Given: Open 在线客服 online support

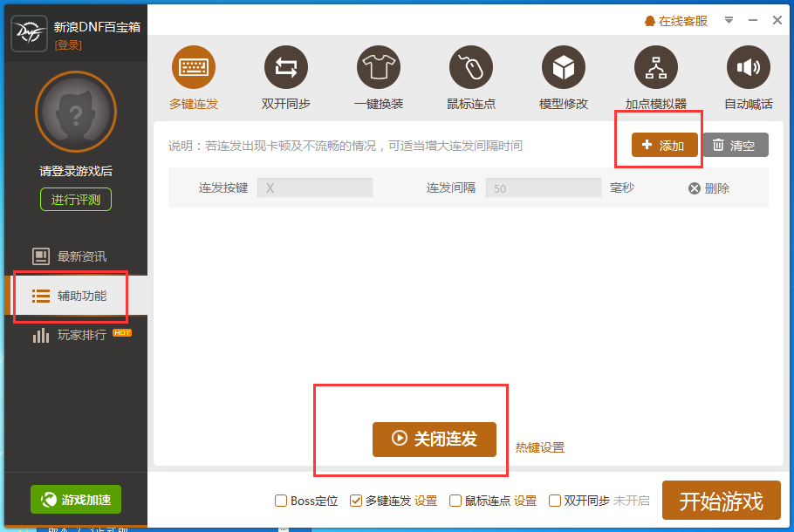Looking at the screenshot, I should pos(676,21).
